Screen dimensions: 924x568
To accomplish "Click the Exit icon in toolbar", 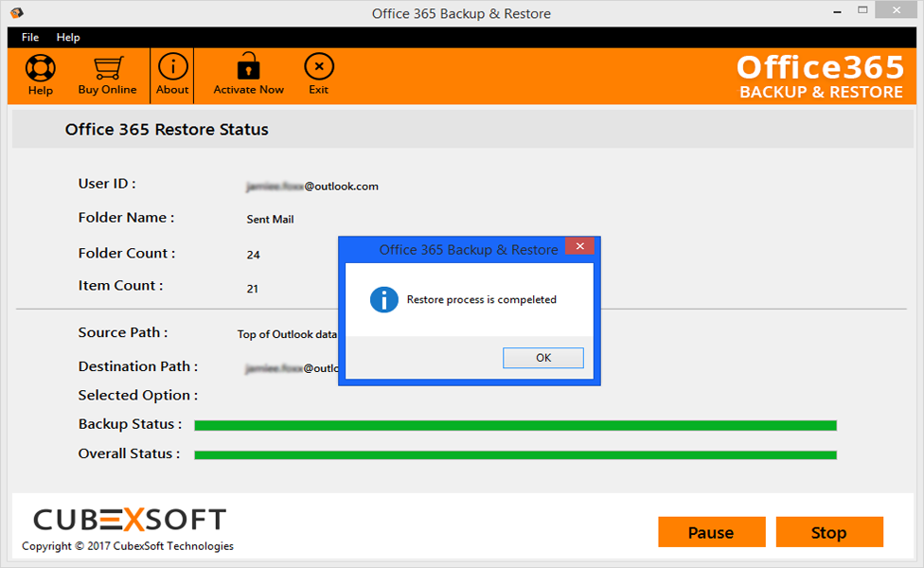I will [x=319, y=66].
